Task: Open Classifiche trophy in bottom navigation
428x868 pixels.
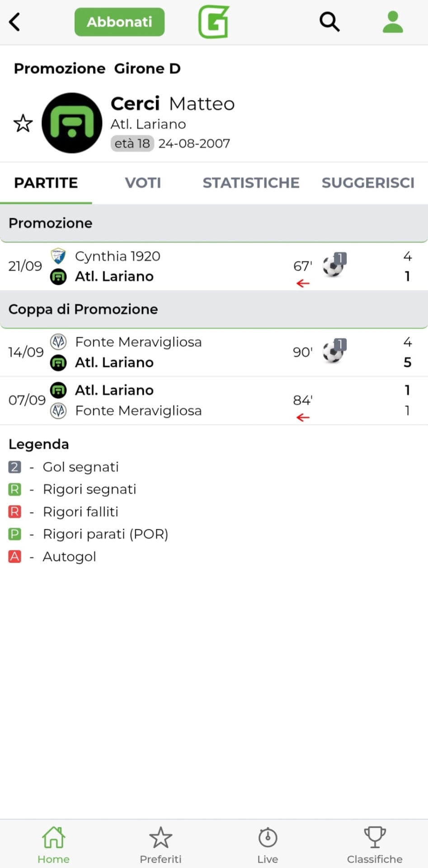Action: pos(375,844)
